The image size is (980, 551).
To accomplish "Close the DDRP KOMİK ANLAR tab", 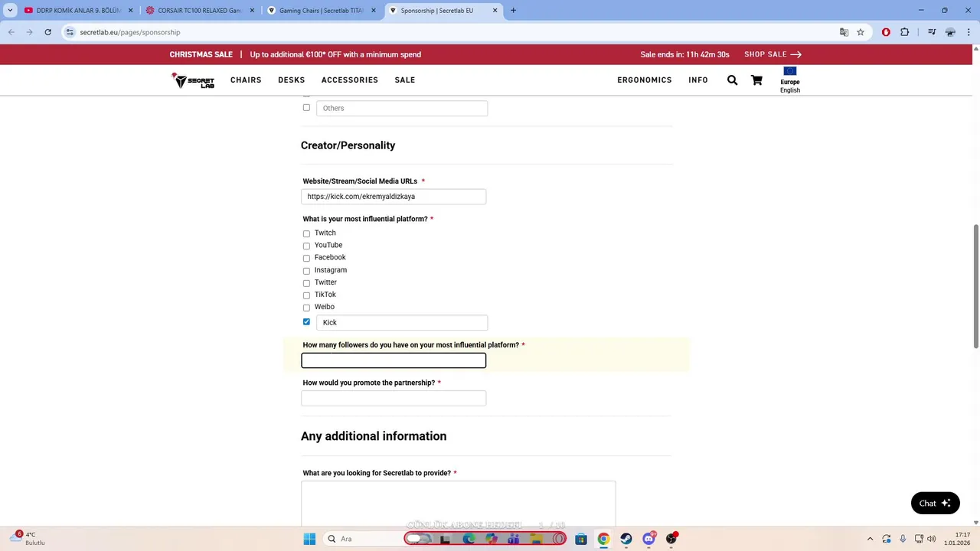I will click(x=130, y=11).
